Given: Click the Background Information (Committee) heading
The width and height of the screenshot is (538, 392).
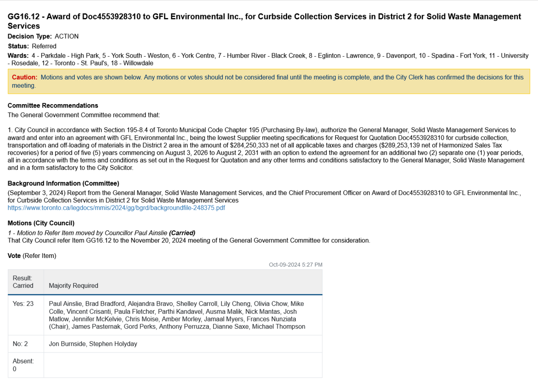Looking at the screenshot, I should pos(63,184).
